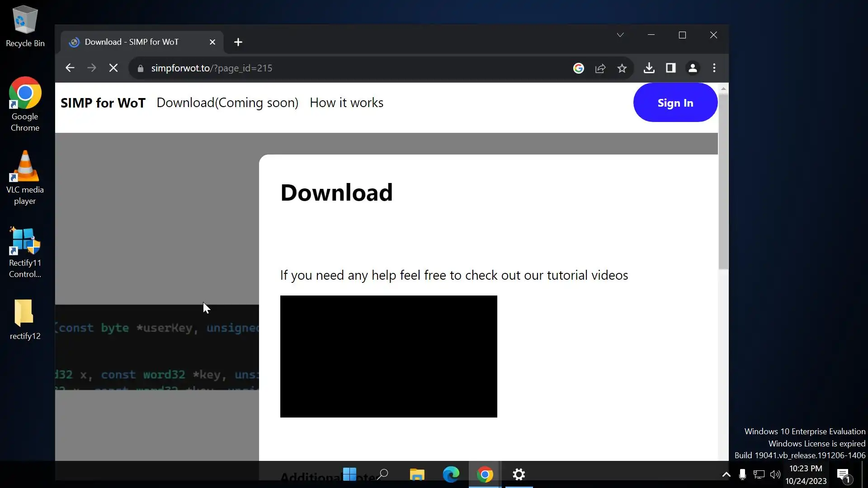Screen dimensions: 868x488
Task: Open the Chrome profile icon
Action: coord(692,68)
